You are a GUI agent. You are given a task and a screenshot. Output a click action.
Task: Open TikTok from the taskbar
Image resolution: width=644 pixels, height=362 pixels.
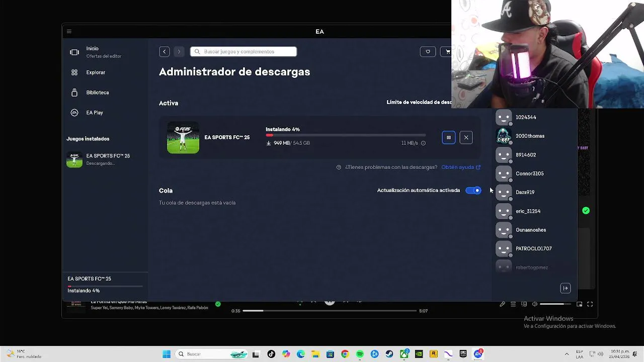click(271, 354)
